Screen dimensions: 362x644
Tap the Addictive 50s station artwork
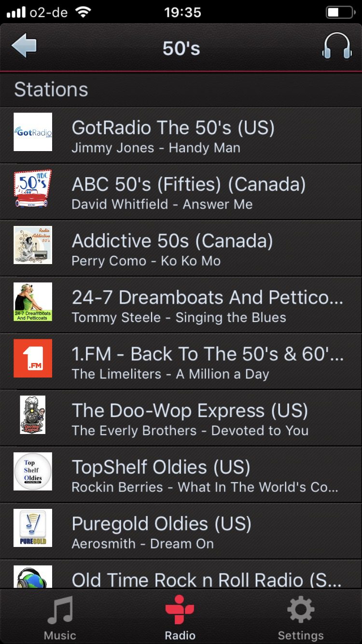33,245
